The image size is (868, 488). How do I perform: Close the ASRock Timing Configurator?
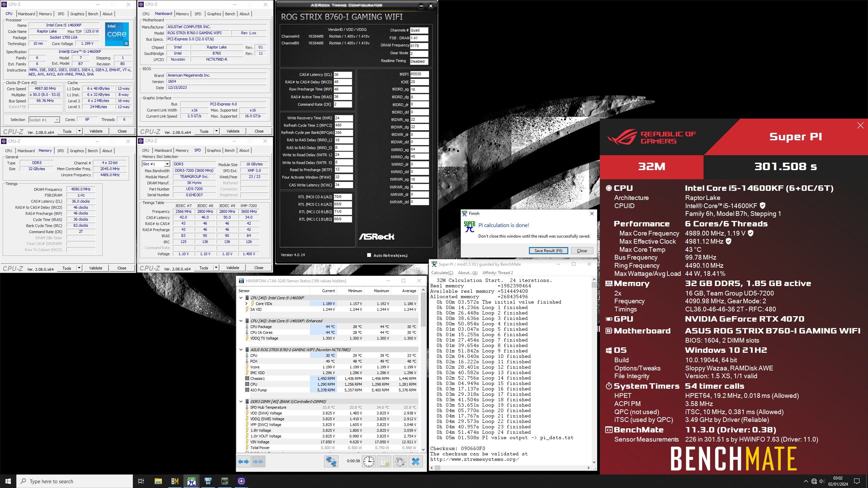tap(431, 6)
